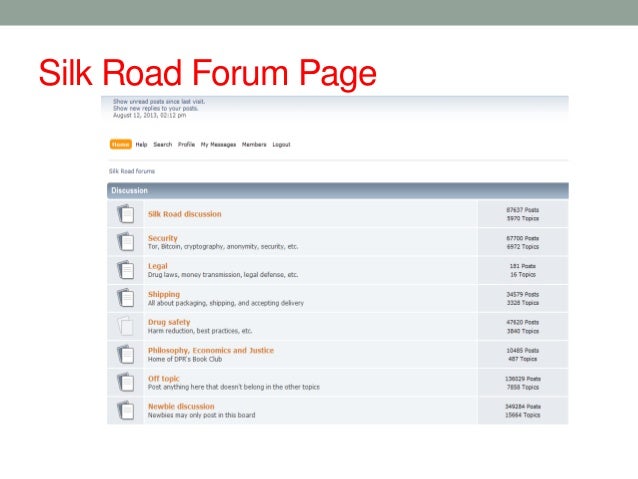Click the board icon beside Newbie discussion
This screenshot has width=638, height=479.
click(125, 410)
